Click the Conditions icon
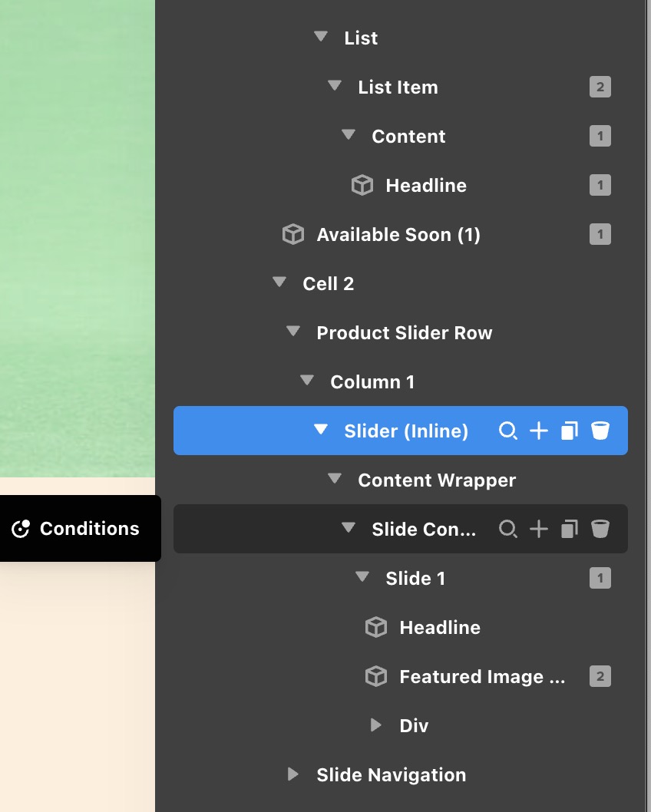 (x=21, y=529)
